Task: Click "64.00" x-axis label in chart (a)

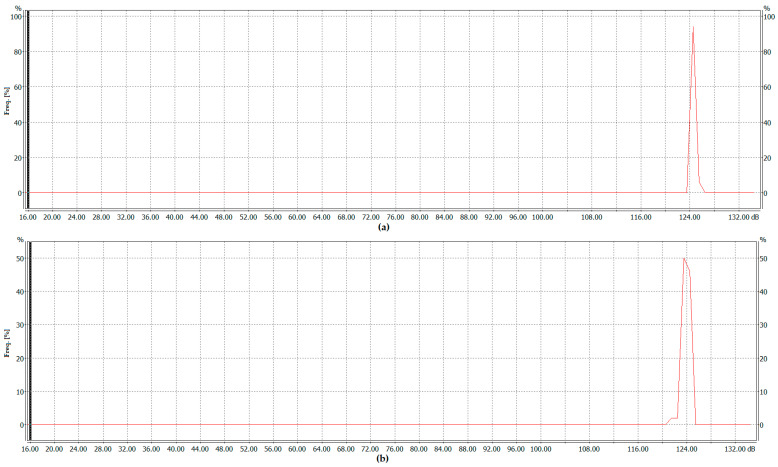Action: [x=322, y=217]
